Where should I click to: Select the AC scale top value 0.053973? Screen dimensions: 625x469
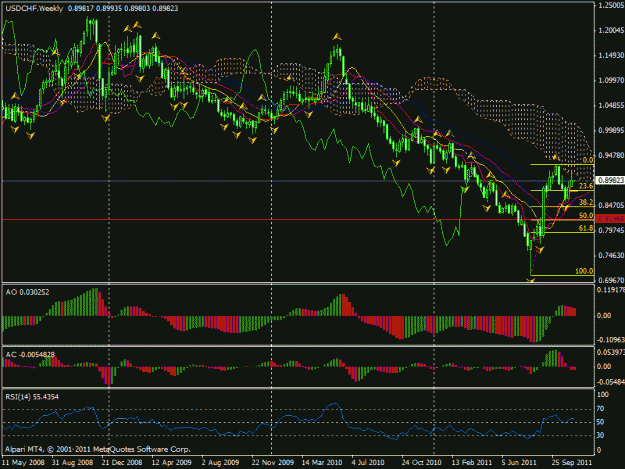pos(611,352)
